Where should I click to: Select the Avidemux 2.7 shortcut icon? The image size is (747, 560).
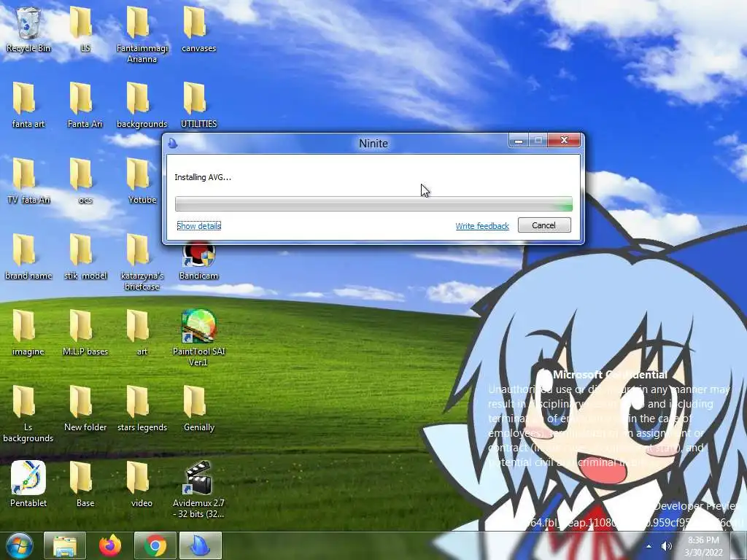198,489
